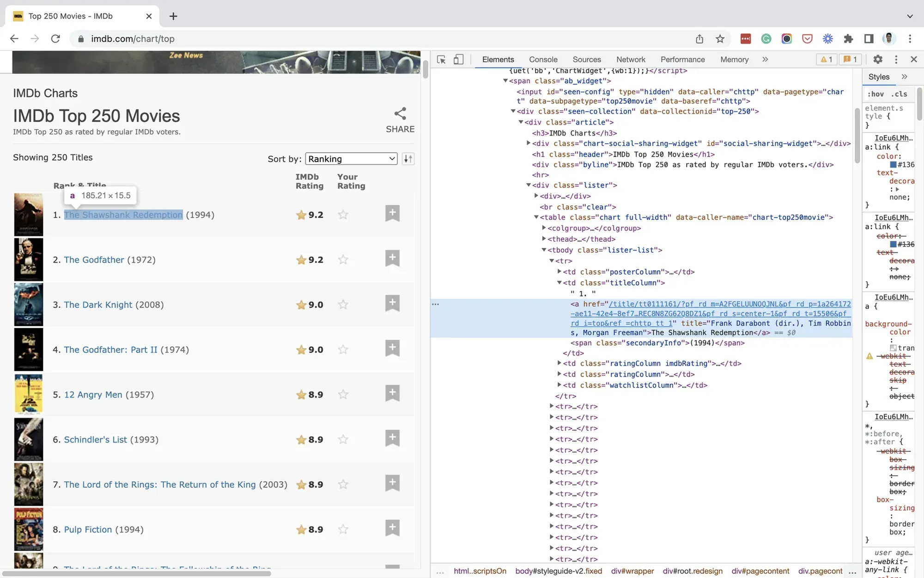
Task: Open DevTools settings gear
Action: [878, 59]
